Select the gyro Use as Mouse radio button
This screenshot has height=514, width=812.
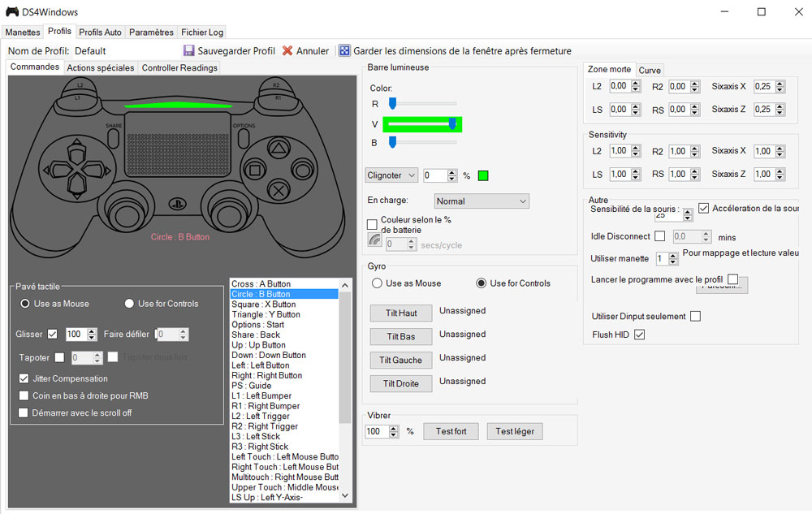point(377,283)
